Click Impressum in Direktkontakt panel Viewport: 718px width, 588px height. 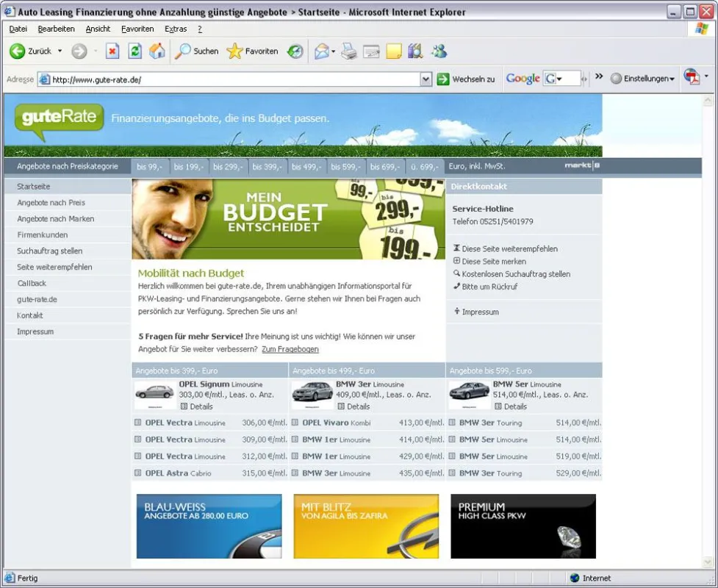tap(481, 312)
